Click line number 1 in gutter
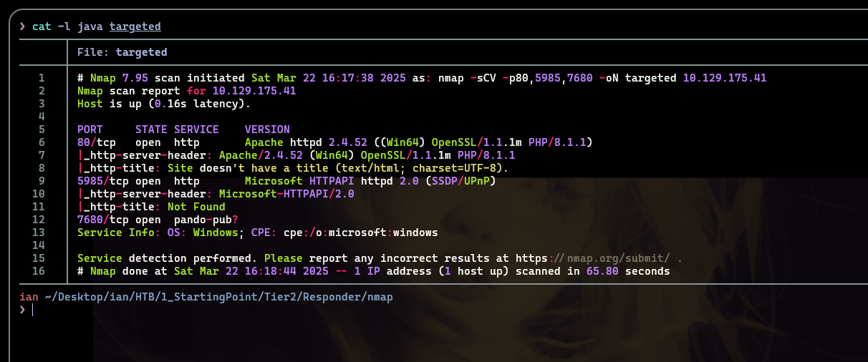The height and width of the screenshot is (362, 868). point(42,78)
